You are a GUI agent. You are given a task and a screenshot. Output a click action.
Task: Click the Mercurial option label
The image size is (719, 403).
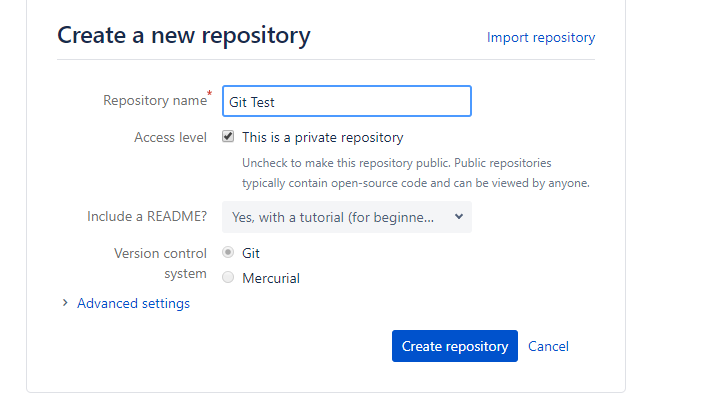[271, 278]
